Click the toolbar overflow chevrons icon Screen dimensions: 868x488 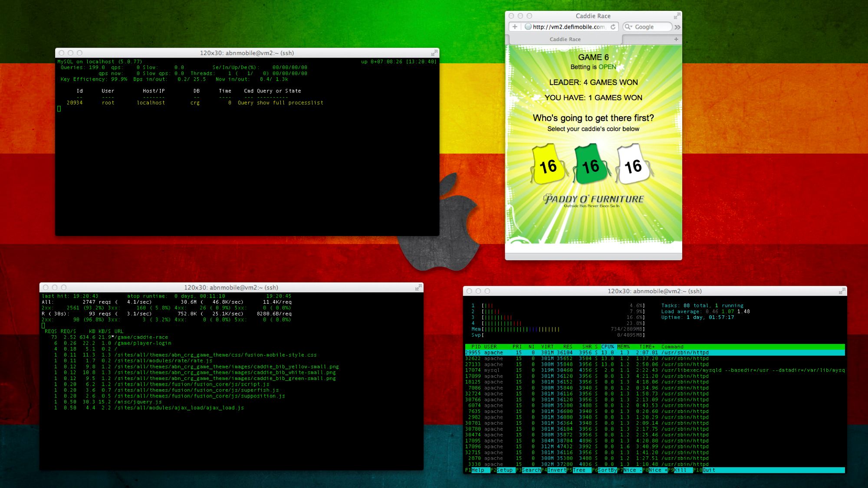677,27
